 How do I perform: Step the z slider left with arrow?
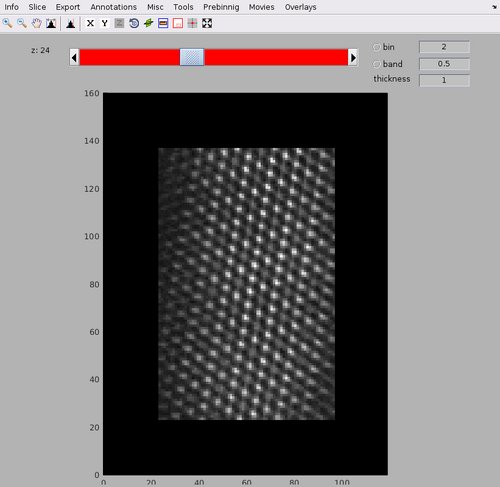[x=74, y=58]
